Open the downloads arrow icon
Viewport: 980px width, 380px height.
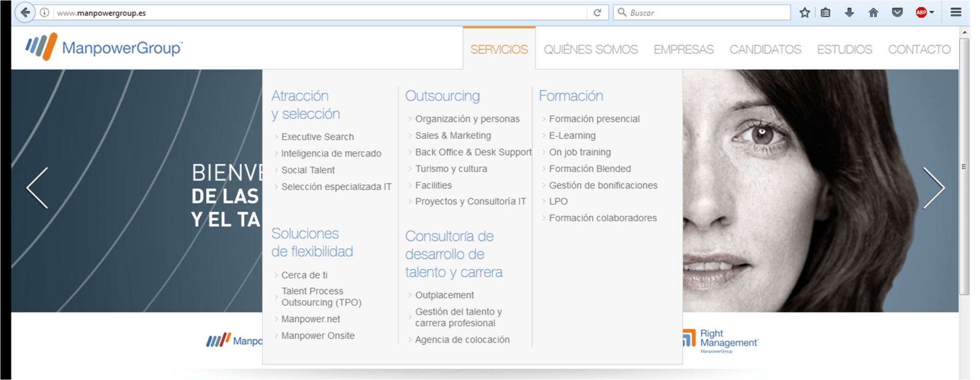pyautogui.click(x=849, y=13)
